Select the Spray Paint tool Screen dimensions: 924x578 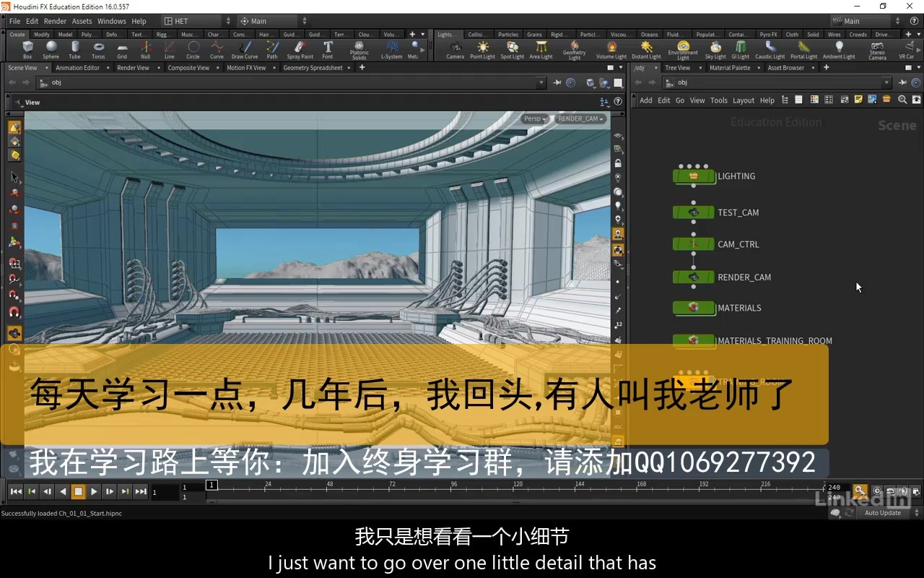click(300, 50)
